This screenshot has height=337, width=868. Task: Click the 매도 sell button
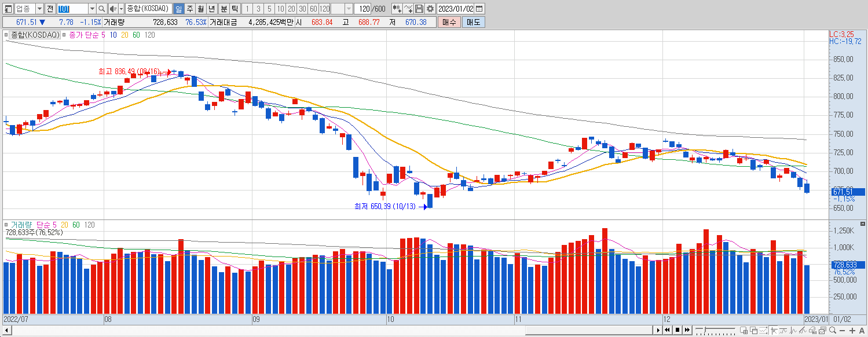coord(474,22)
